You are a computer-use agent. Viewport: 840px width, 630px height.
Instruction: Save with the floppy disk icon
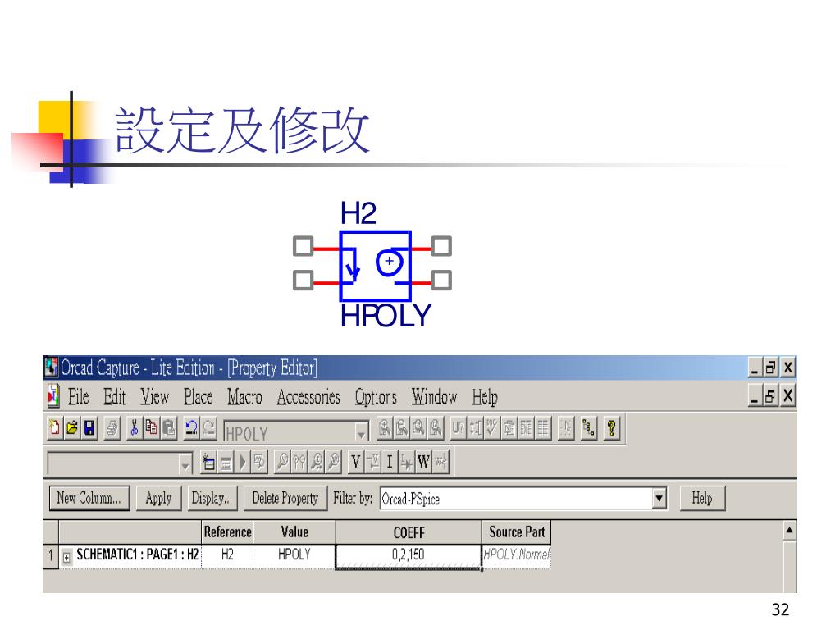tap(89, 428)
